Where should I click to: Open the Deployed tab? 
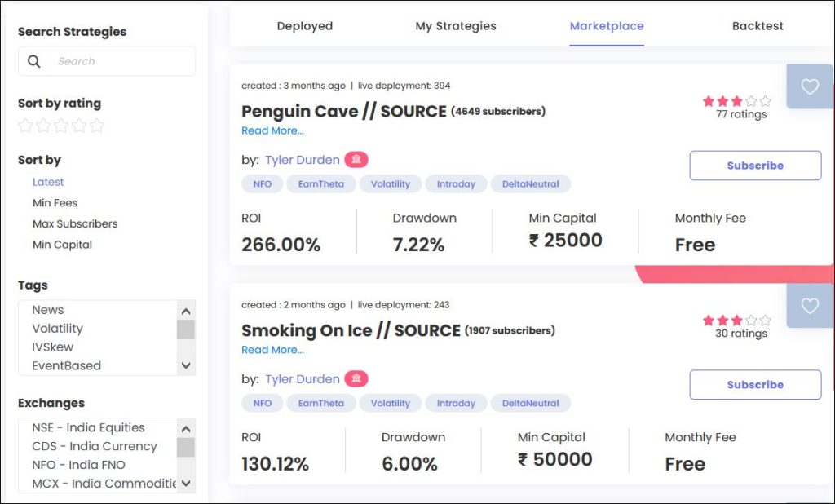coord(304,25)
